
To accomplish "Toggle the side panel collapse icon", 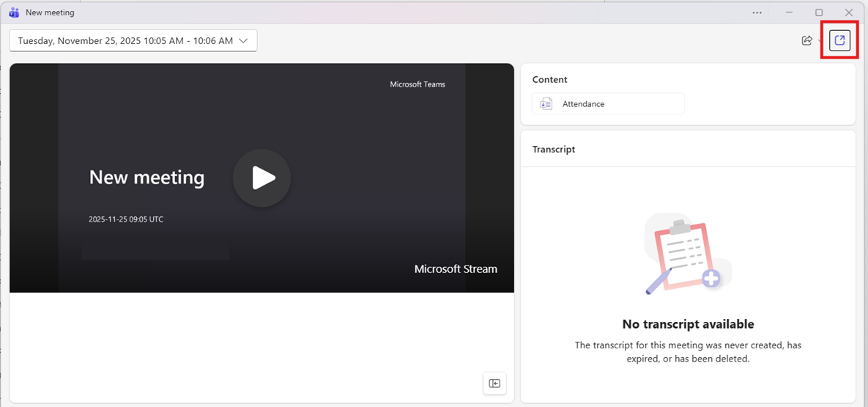I will coord(494,383).
